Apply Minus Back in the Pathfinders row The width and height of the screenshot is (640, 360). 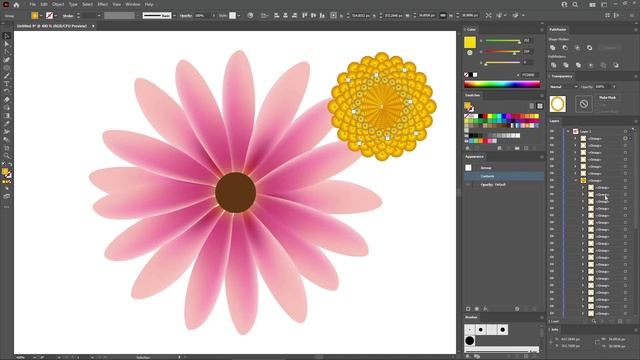point(616,65)
